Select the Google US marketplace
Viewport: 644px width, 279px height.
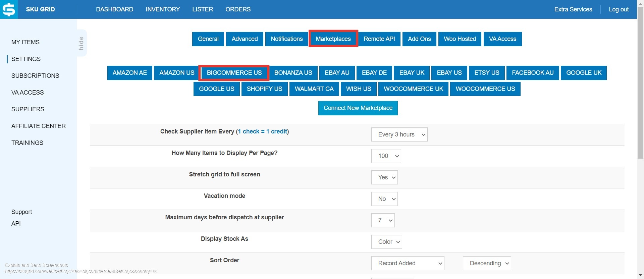tap(217, 89)
